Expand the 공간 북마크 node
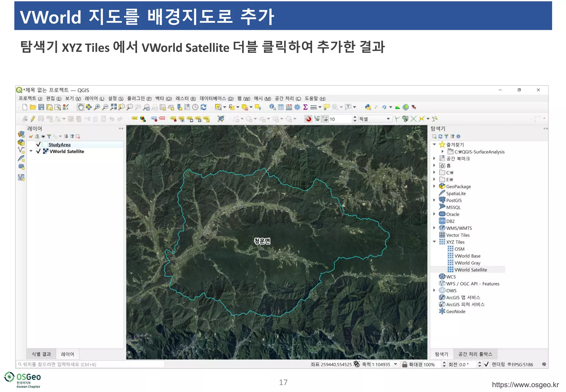566x392 pixels. pyautogui.click(x=434, y=158)
